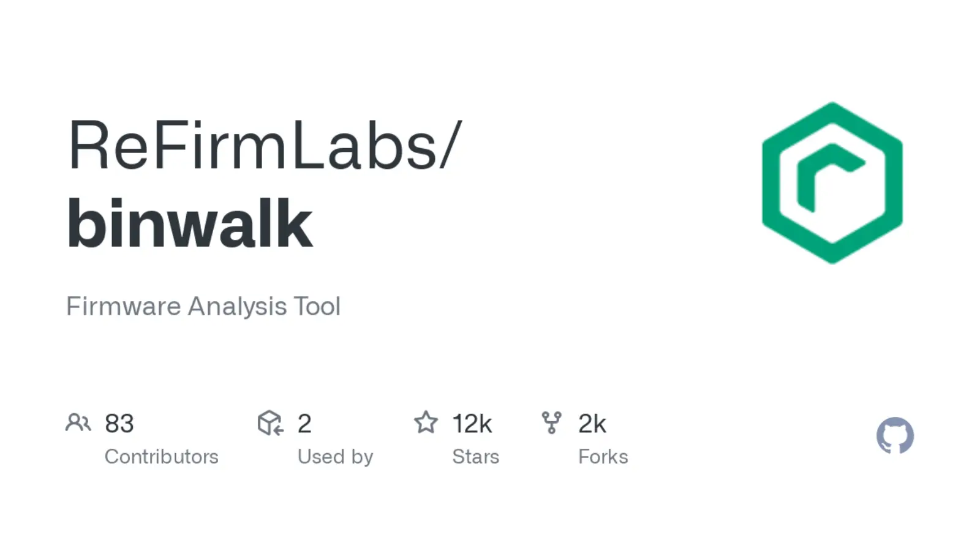Screen dimensions: 980x551
Task: Click the Used by package icon
Action: click(270, 423)
